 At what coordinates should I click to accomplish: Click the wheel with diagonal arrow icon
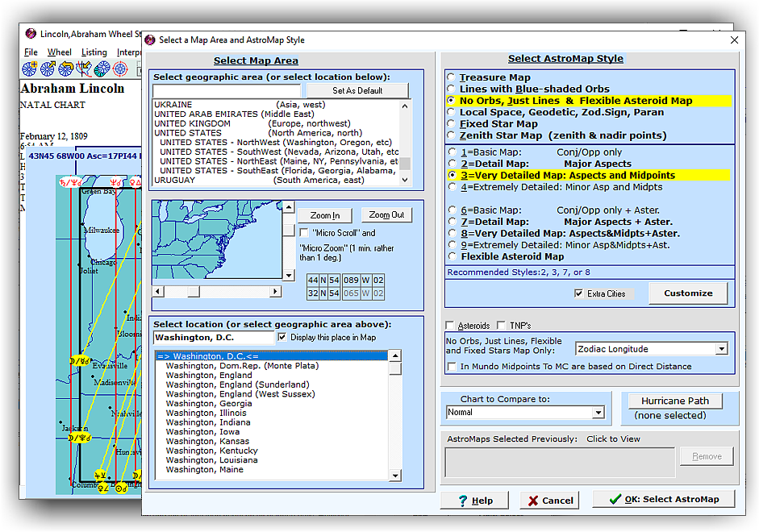48,69
